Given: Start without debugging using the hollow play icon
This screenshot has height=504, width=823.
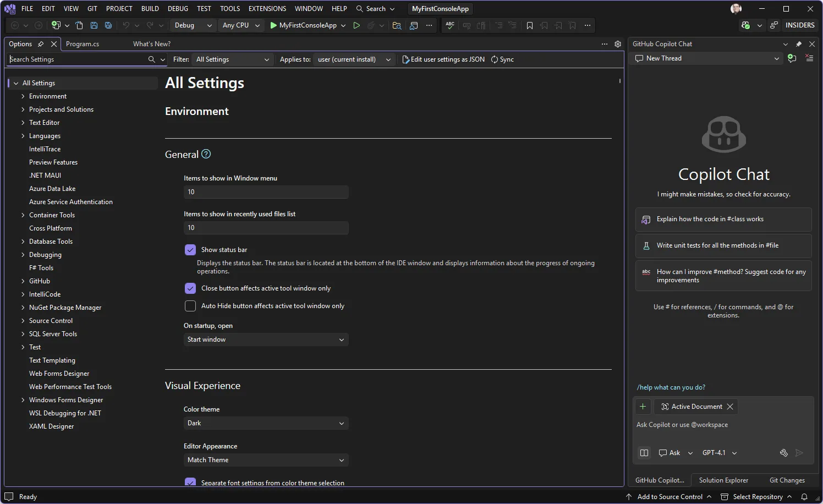Looking at the screenshot, I should 356,25.
